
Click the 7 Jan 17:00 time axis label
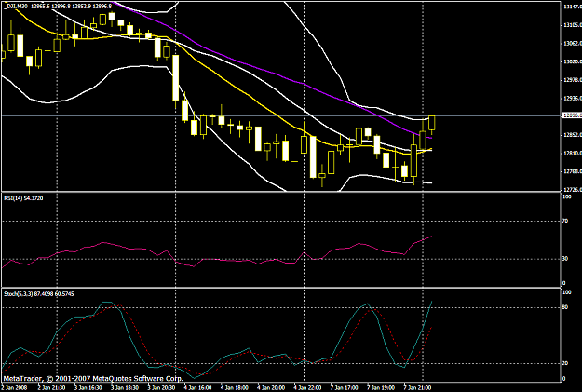[345, 388]
